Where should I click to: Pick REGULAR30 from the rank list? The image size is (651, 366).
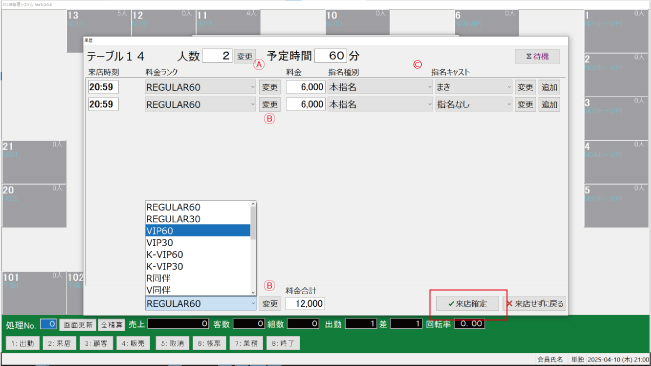coord(198,219)
